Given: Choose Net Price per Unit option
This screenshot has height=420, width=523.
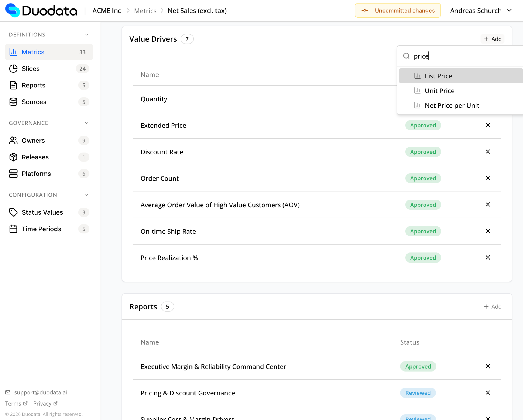Looking at the screenshot, I should tap(452, 105).
